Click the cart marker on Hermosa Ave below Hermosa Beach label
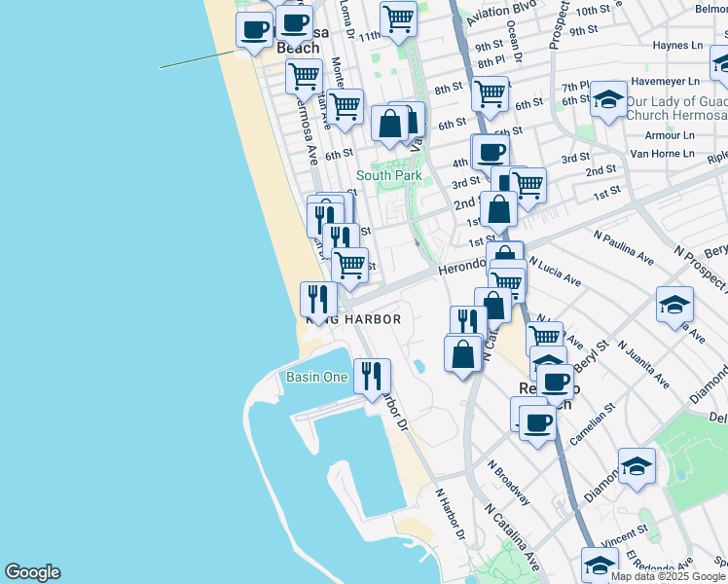 pyautogui.click(x=304, y=79)
